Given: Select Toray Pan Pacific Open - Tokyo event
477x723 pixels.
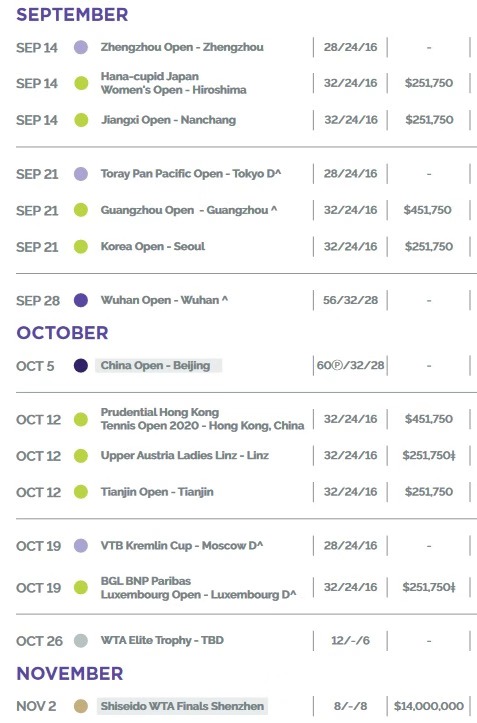Looking at the screenshot, I should point(191,174).
